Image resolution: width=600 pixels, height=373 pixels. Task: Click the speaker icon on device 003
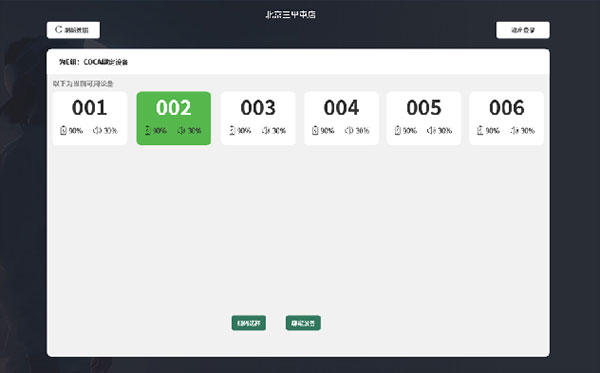(x=266, y=130)
